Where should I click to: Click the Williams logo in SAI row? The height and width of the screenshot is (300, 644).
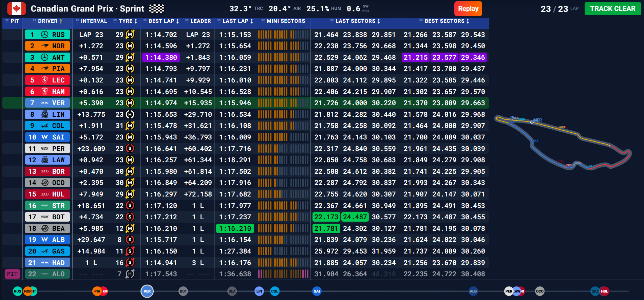click(x=44, y=137)
